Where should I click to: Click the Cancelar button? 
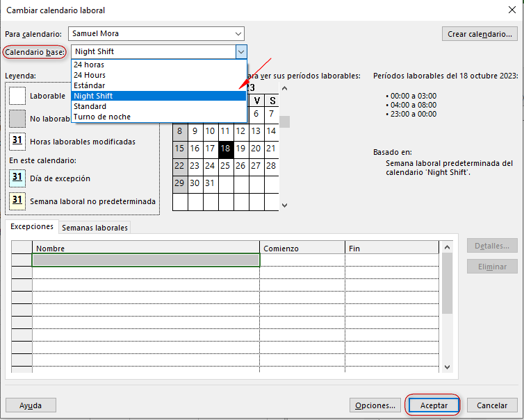[492, 405]
